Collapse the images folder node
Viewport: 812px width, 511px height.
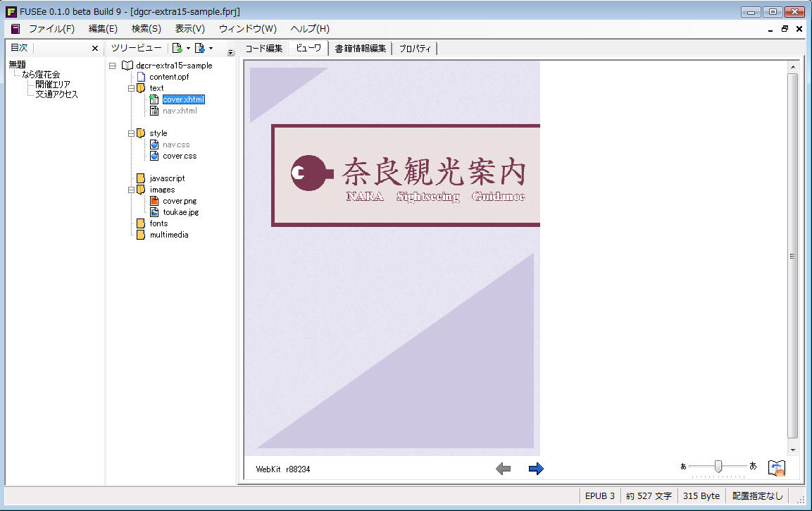tap(131, 190)
